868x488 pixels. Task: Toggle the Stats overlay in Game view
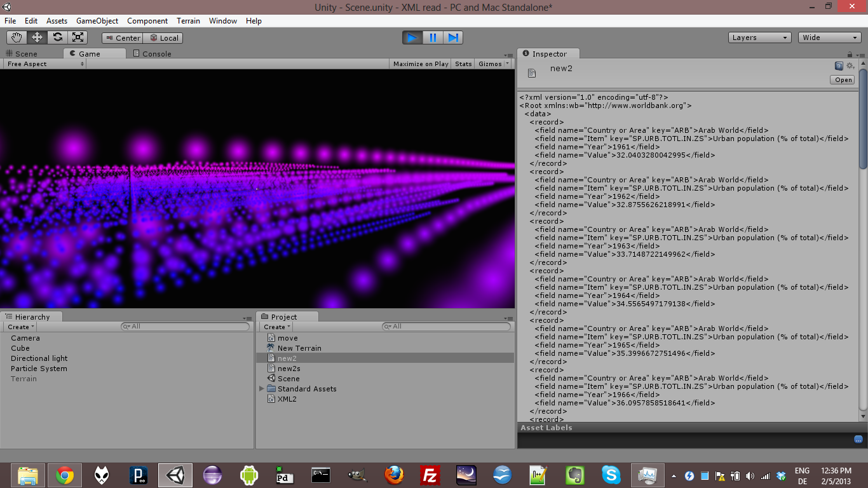coord(463,64)
